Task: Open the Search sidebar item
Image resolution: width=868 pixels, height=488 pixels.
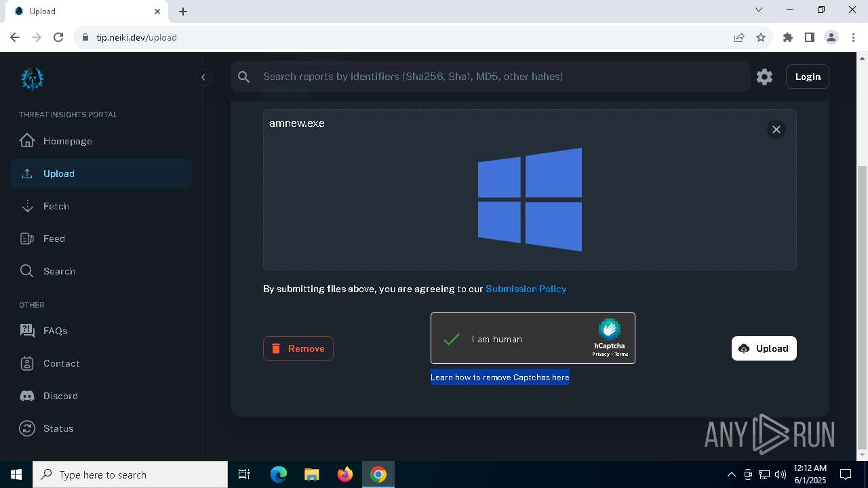Action: (101, 271)
